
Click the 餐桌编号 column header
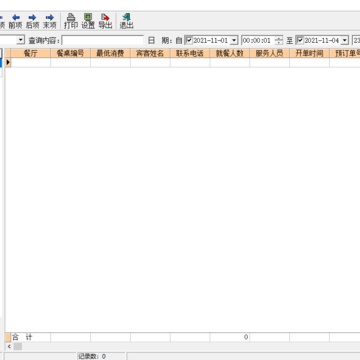[70, 53]
